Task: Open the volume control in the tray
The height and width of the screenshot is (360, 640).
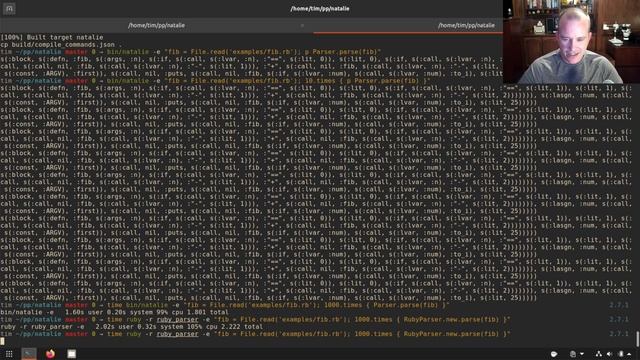Action: pos(609,354)
